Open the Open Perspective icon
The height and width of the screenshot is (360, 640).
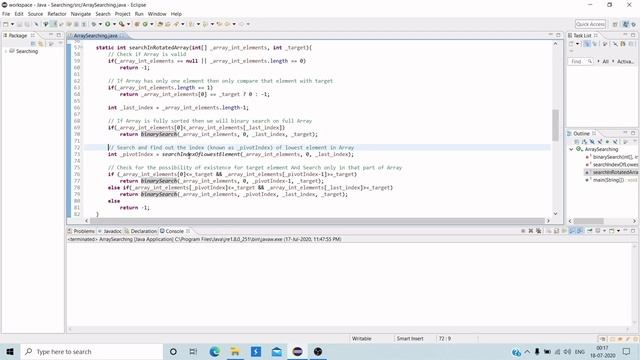[615, 24]
